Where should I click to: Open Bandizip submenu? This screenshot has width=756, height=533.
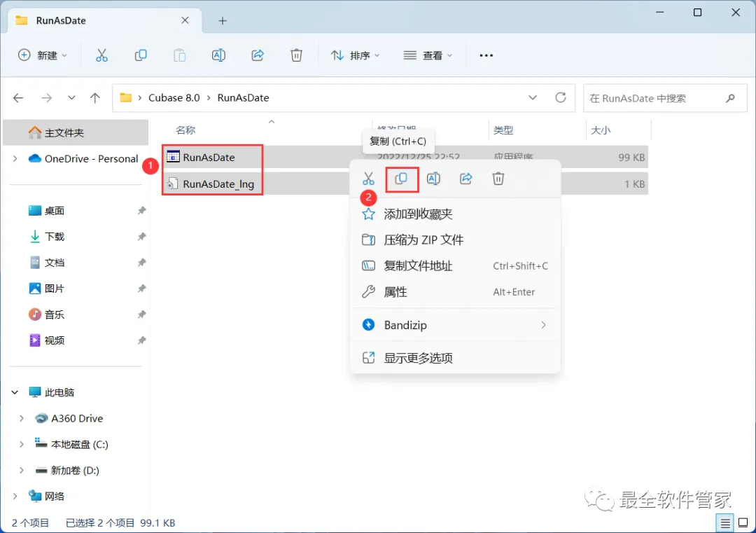click(455, 325)
